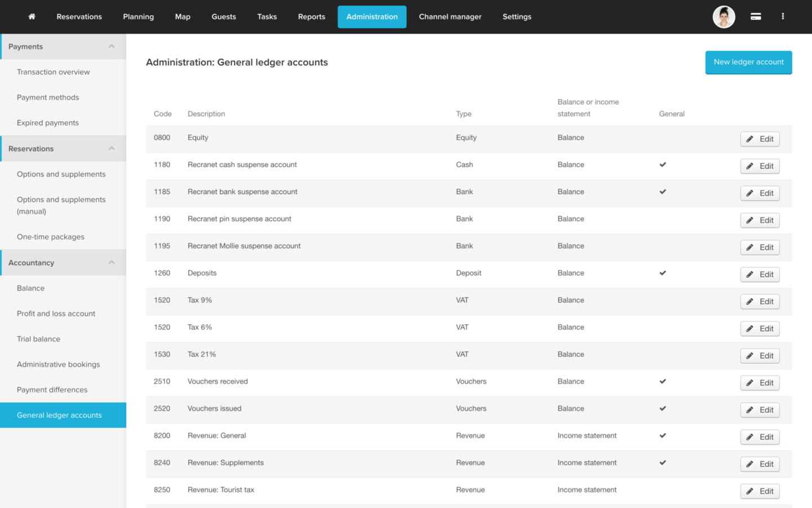812x508 pixels.
Task: Open the Channel manager tab
Action: [x=450, y=17]
